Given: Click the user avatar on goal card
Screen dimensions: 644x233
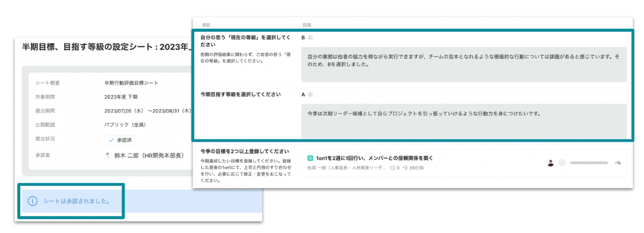Looking at the screenshot, I should click(551, 163).
